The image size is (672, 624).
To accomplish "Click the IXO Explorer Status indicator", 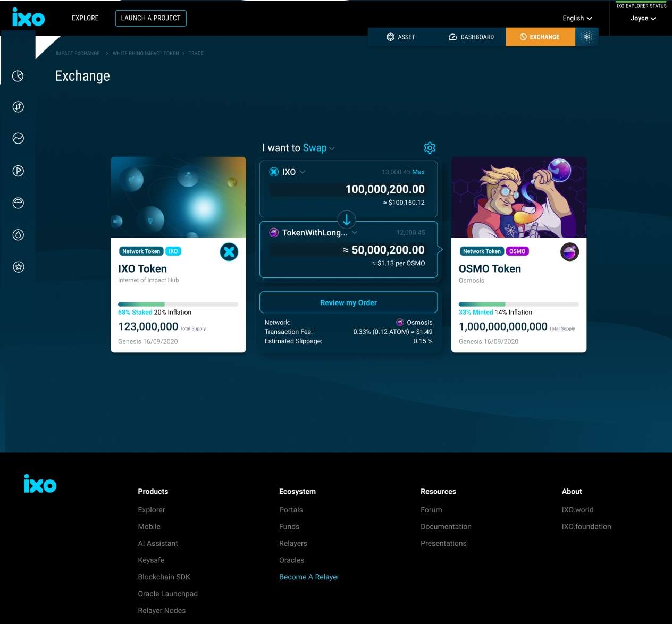I will coord(641,5).
